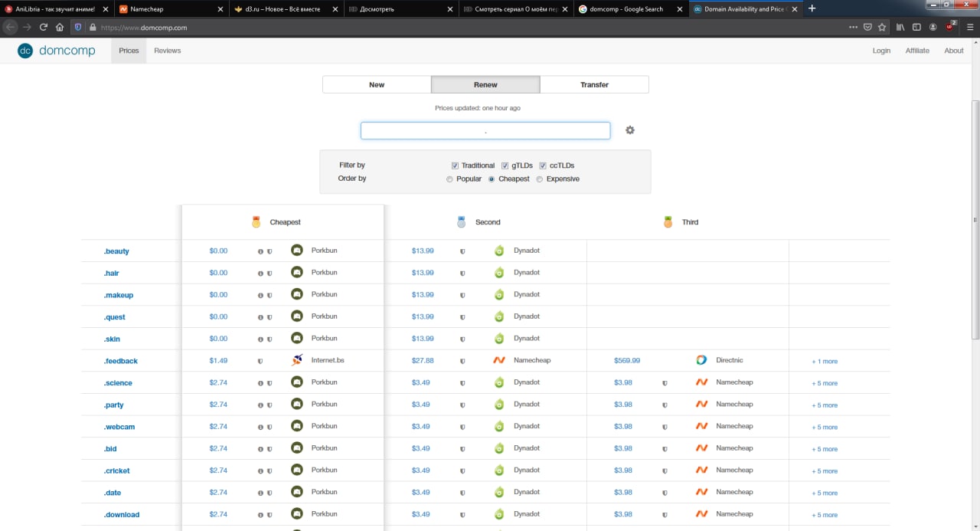Click the Directnic logo in the .feedback row
This screenshot has height=531, width=980.
click(701, 360)
